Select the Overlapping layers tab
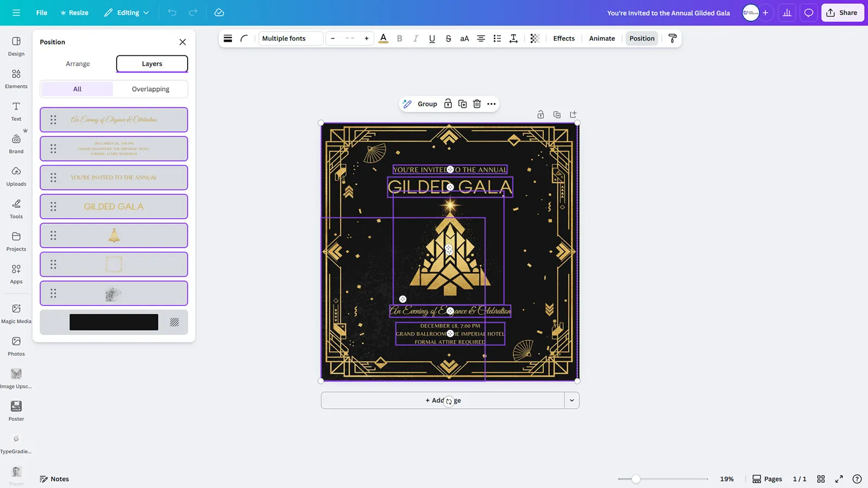This screenshot has height=488, width=868. coord(150,89)
